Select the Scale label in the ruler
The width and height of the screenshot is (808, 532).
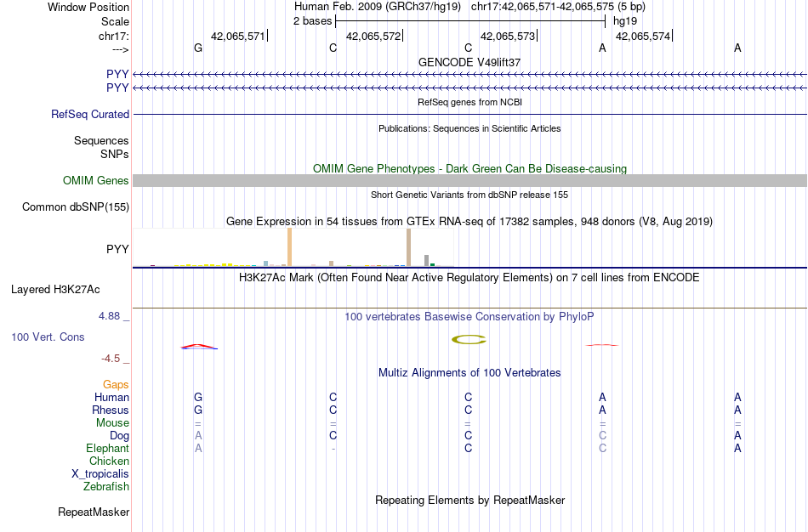tap(115, 21)
